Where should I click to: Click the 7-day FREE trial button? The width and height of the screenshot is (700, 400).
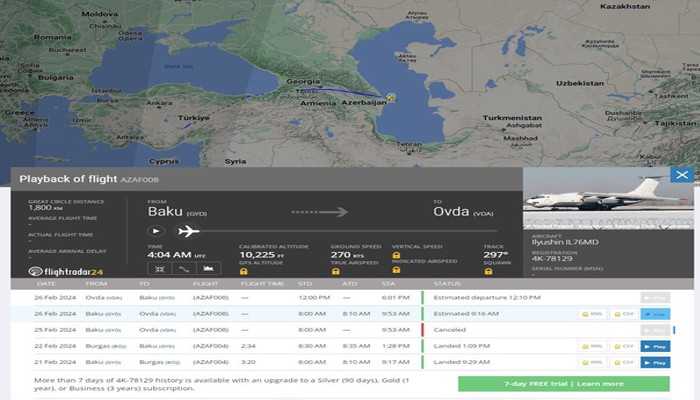coord(563,384)
